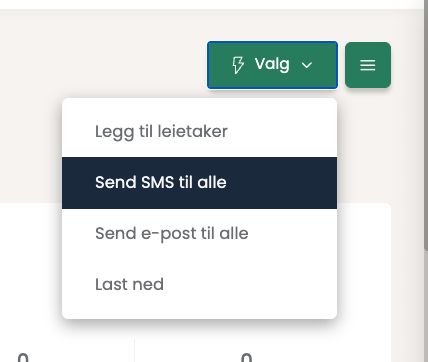Click the right "0" statistic value
Viewport: 428px width, 362px height.
(246, 358)
